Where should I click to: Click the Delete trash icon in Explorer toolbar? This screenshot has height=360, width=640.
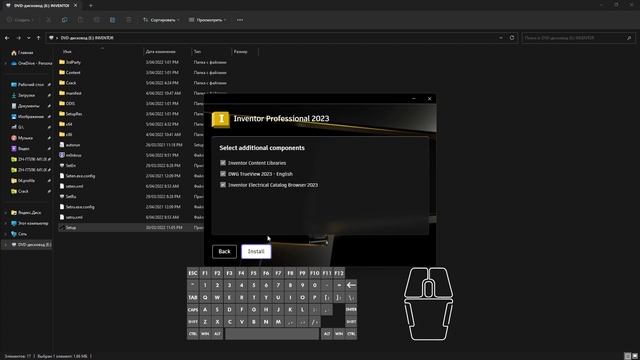129,20
